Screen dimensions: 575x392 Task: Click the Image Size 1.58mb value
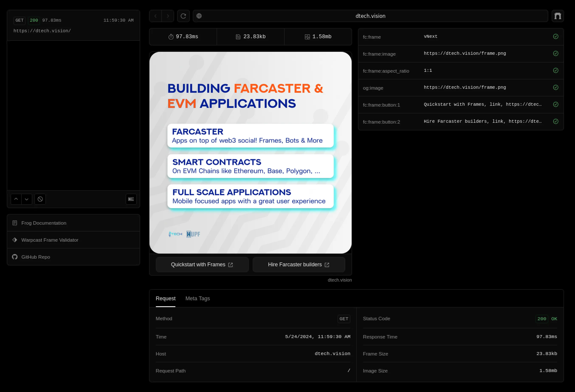[x=548, y=371]
